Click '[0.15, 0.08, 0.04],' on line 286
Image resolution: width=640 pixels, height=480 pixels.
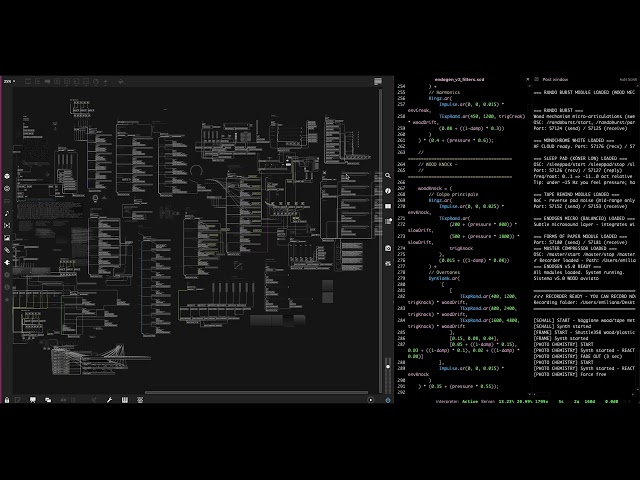pyautogui.click(x=474, y=338)
